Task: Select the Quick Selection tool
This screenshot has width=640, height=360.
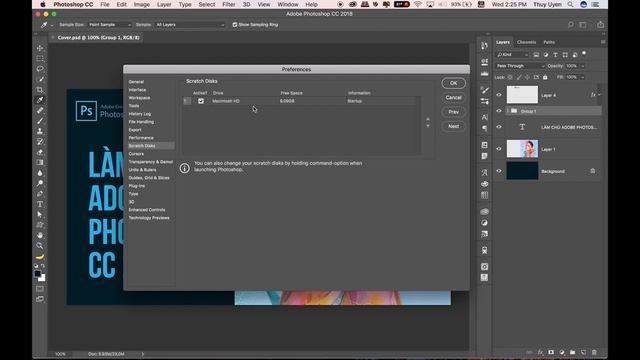Action: (x=40, y=79)
